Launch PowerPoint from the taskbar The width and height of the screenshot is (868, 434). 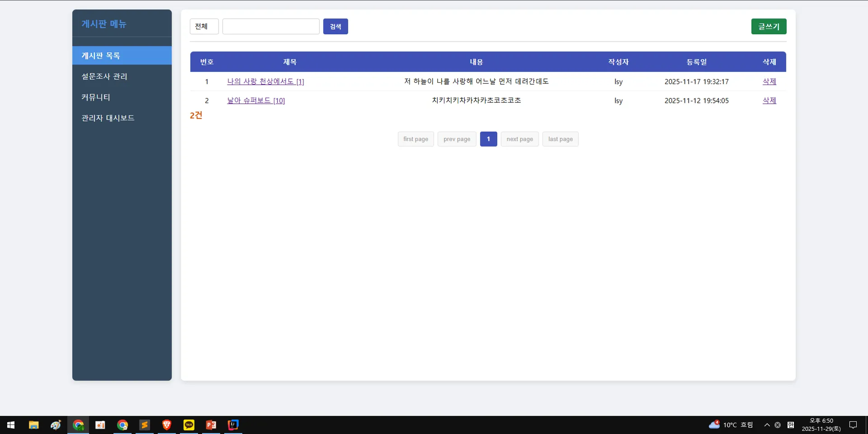tap(211, 425)
